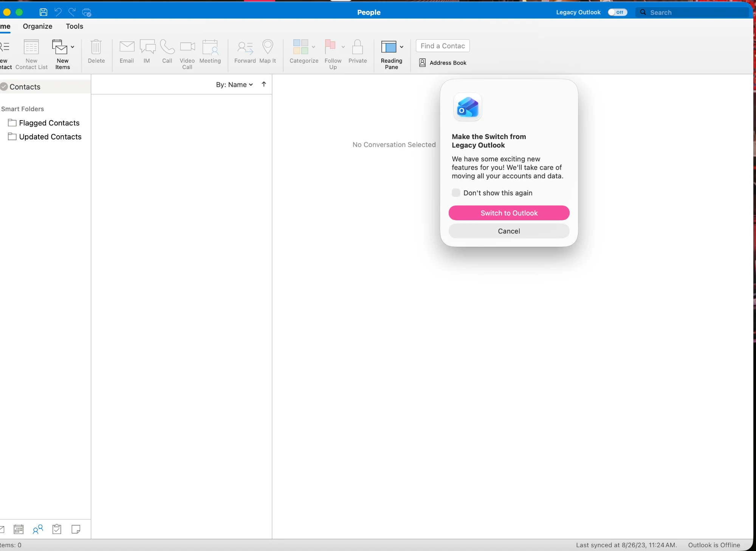Viewport: 756px width, 551px height.
Task: Click the Categorize color grid icon
Action: (301, 47)
